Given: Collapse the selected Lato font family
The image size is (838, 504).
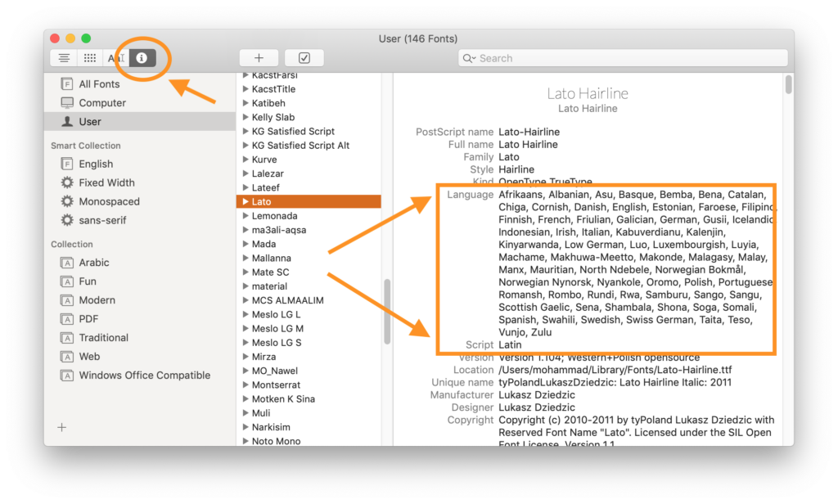Looking at the screenshot, I should click(x=245, y=200).
